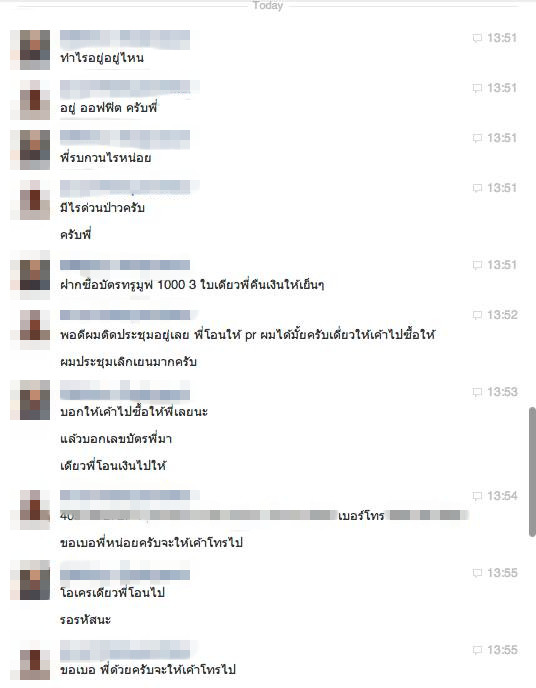Open avatar of sender saying 'ทำไรอยู่อยู่ไหน'
This screenshot has width=536, height=688.
30,50
